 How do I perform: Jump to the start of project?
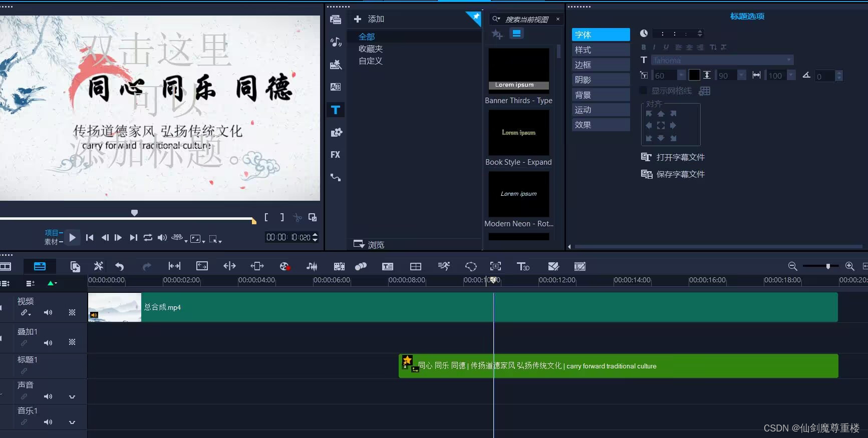tap(90, 237)
